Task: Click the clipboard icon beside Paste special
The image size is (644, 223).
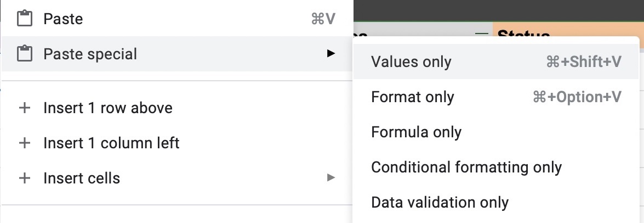Action: point(23,54)
